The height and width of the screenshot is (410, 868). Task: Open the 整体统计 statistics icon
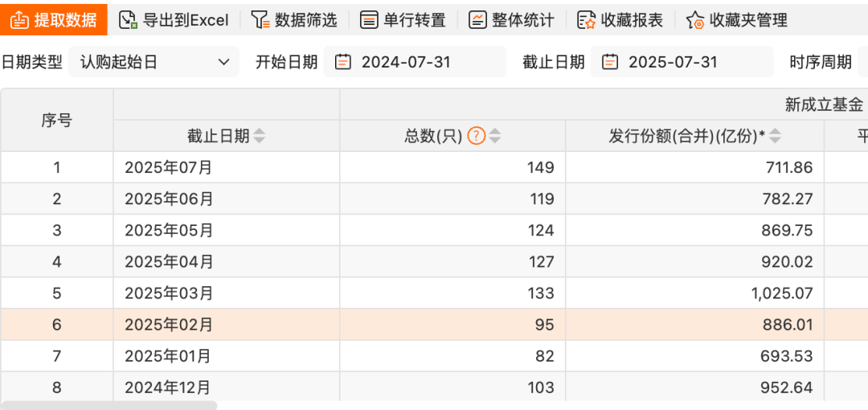pyautogui.click(x=477, y=20)
